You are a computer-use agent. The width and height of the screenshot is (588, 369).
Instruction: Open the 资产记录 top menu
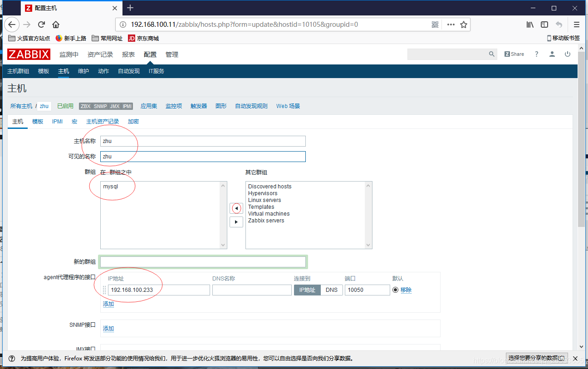coord(100,54)
